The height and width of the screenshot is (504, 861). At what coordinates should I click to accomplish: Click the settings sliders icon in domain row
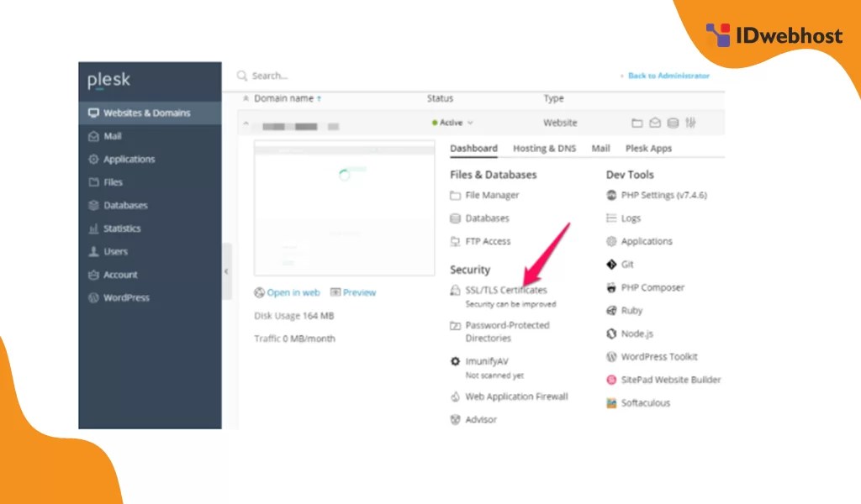(690, 123)
